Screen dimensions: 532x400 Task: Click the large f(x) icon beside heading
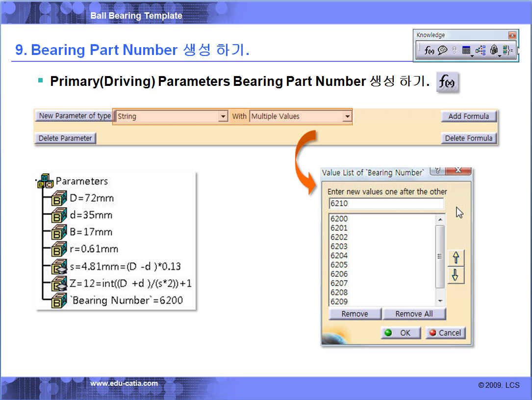447,83
